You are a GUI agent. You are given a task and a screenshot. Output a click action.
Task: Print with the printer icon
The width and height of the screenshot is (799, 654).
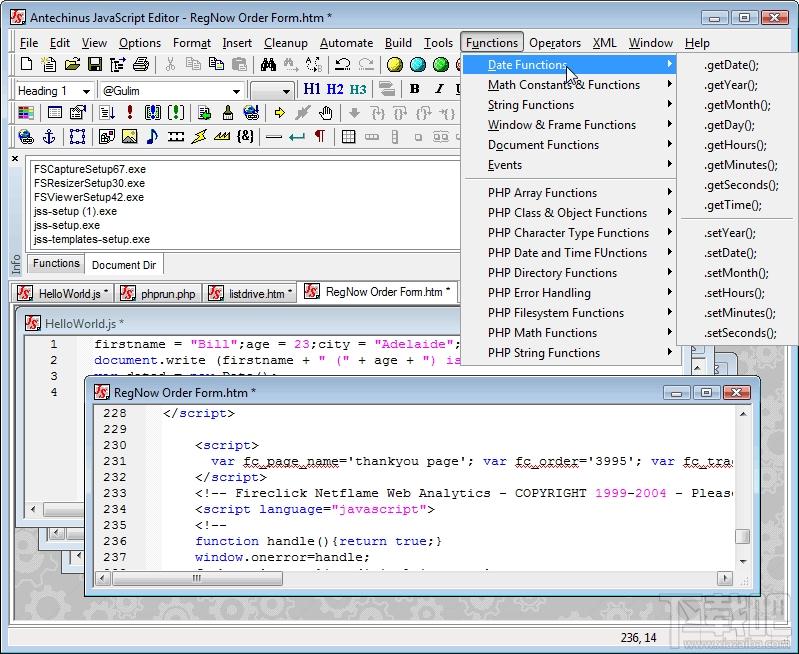tap(141, 65)
